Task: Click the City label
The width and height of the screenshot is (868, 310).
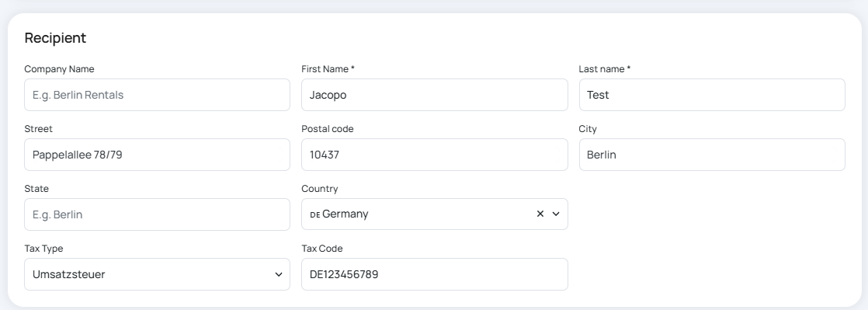Action: click(588, 129)
